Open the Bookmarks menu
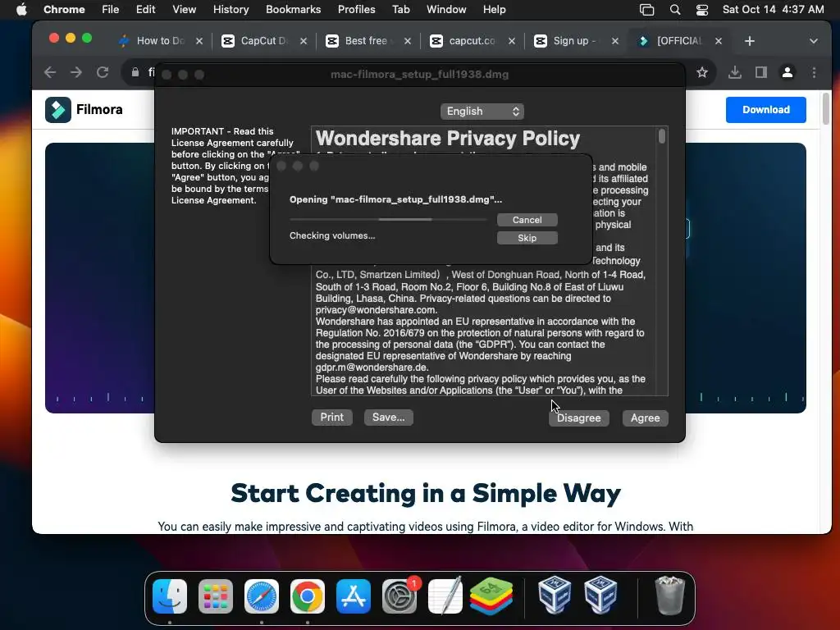The height and width of the screenshot is (630, 840). click(293, 9)
